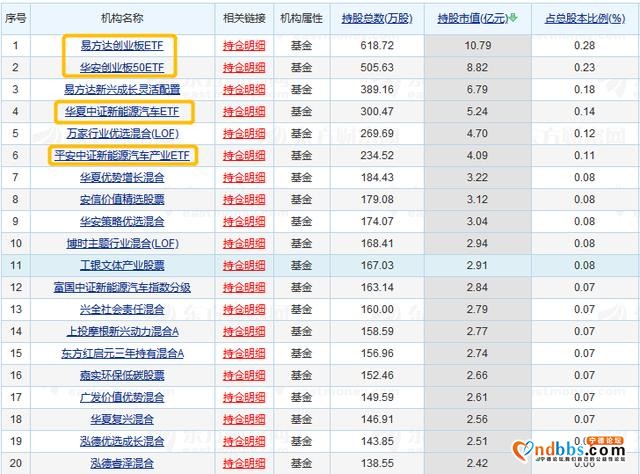View 持仓明细 for row 13 兴全社会责任

tap(244, 309)
